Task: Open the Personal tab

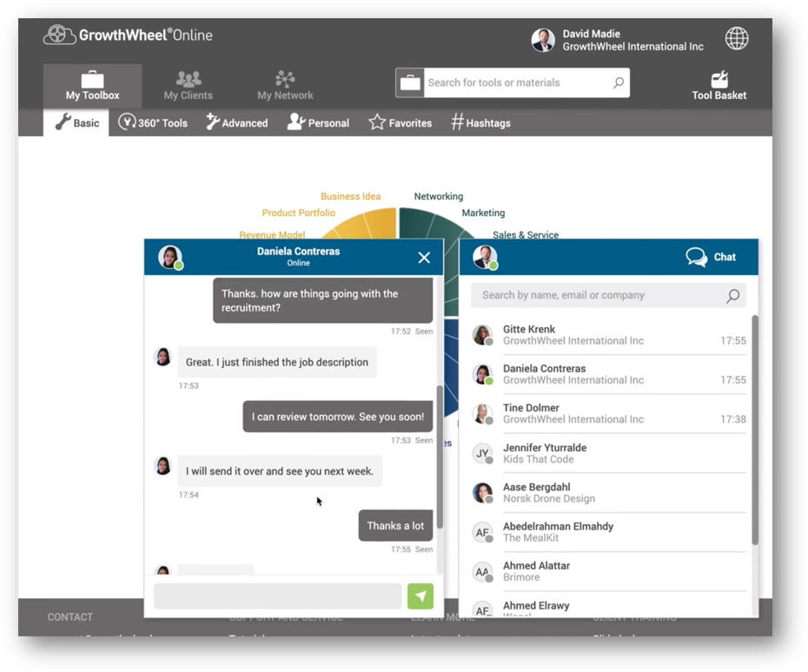Action: click(x=318, y=122)
